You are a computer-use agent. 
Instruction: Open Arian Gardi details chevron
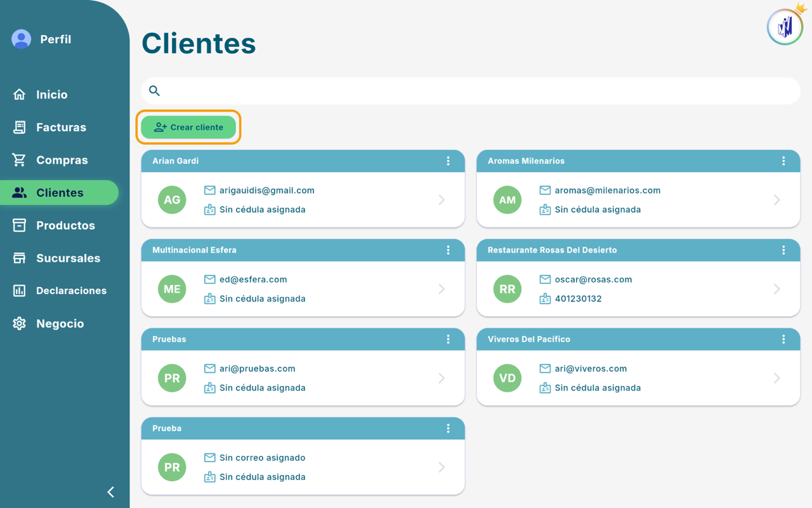pyautogui.click(x=442, y=200)
